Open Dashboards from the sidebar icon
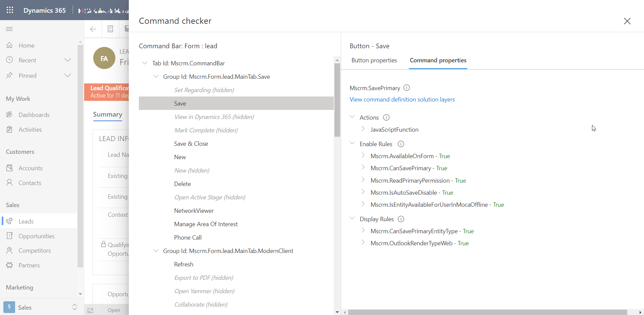Image resolution: width=644 pixels, height=315 pixels. [10, 114]
